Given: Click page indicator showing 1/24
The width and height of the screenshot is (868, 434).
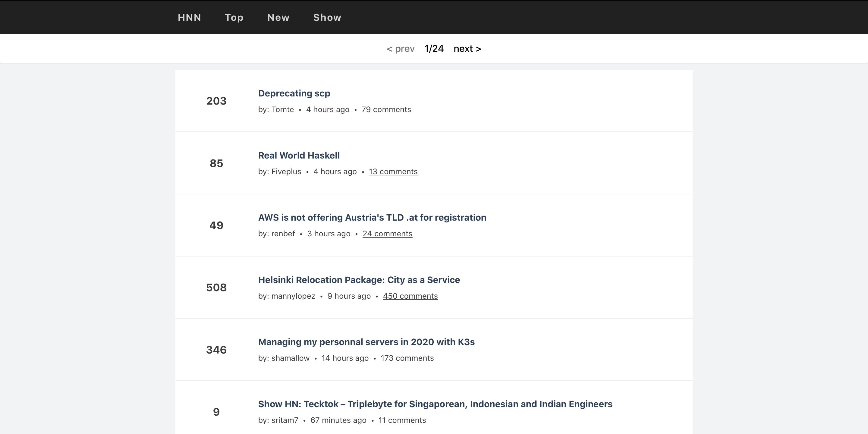Looking at the screenshot, I should click(x=434, y=48).
